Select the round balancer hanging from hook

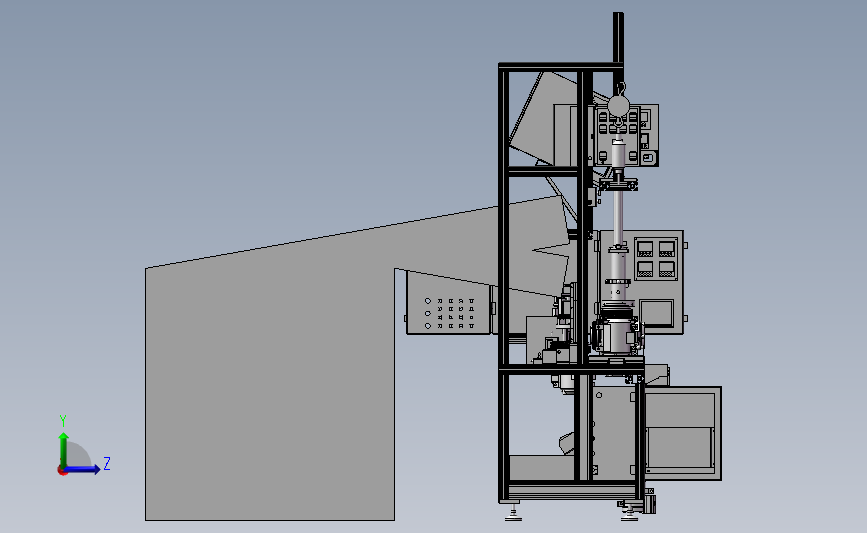(619, 106)
